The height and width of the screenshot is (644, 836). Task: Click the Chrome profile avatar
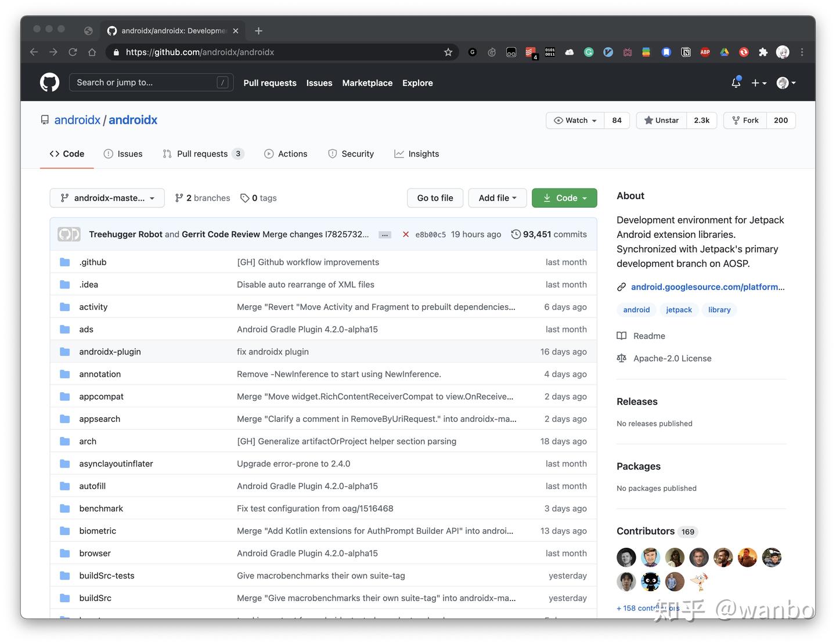pos(783,52)
